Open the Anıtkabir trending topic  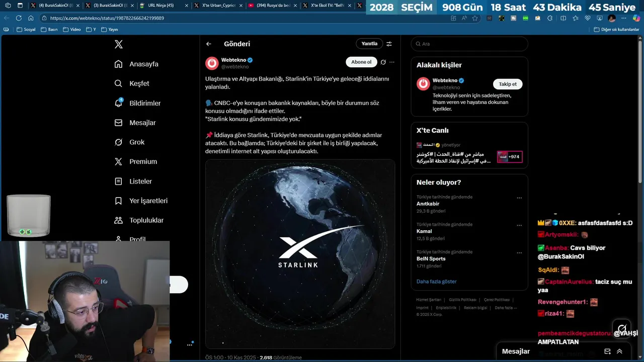pos(428,204)
